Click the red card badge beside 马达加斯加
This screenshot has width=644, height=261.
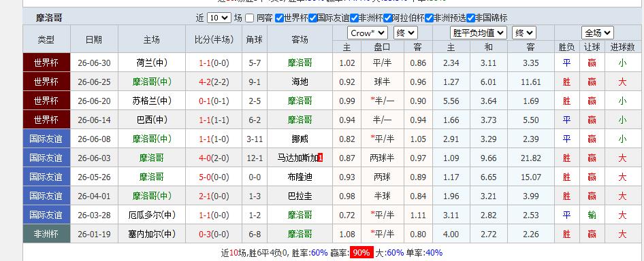(x=321, y=158)
